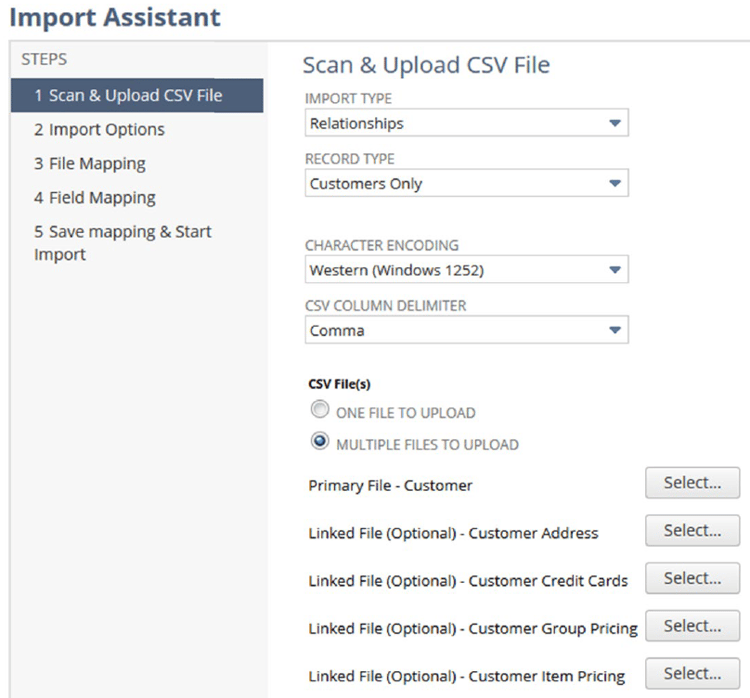Expand the CSV Column Delimiter dropdown arrow
This screenshot has width=750, height=698.
[x=615, y=330]
